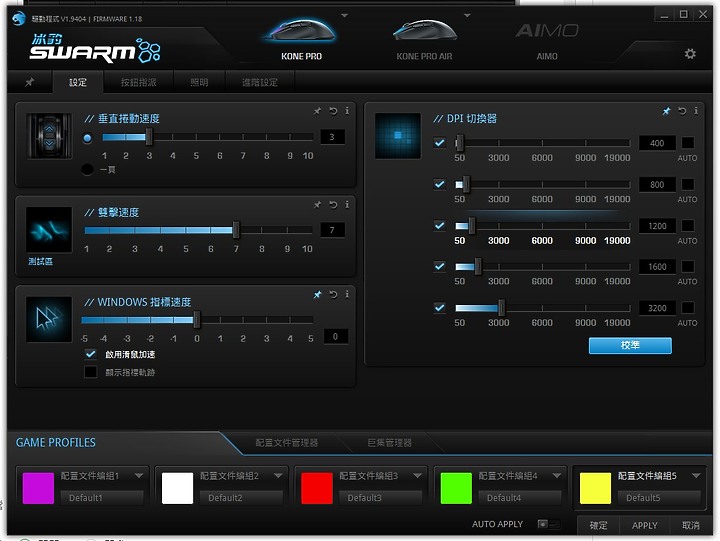Click the 1200 DPI value field
This screenshot has height=541, width=720.
click(x=657, y=225)
